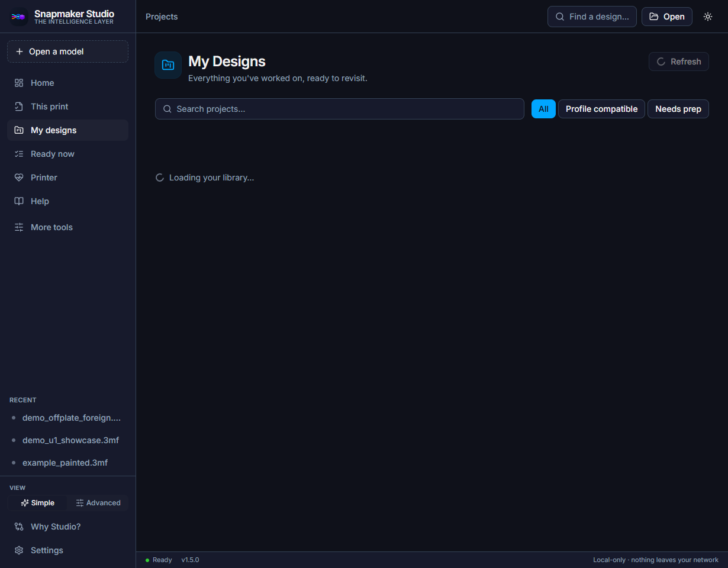Select the All filter chip

pos(543,109)
